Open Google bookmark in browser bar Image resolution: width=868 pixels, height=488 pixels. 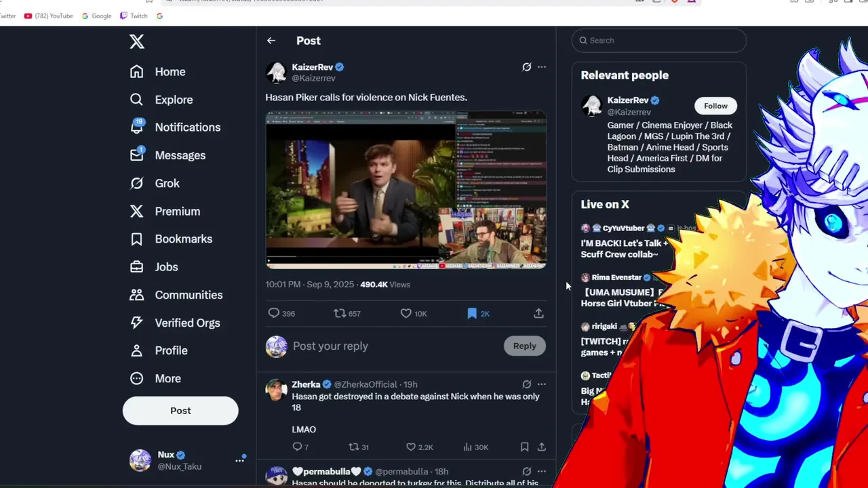click(x=96, y=16)
